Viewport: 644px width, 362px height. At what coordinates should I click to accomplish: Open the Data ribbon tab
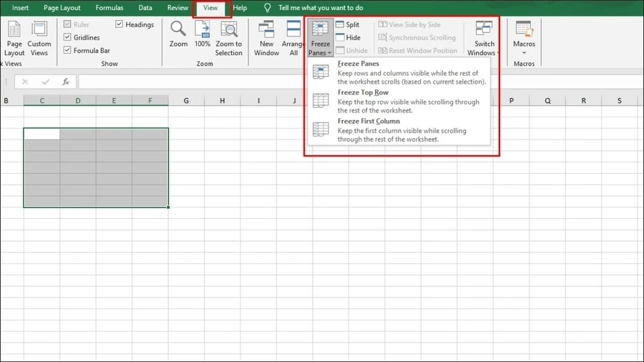click(x=145, y=8)
